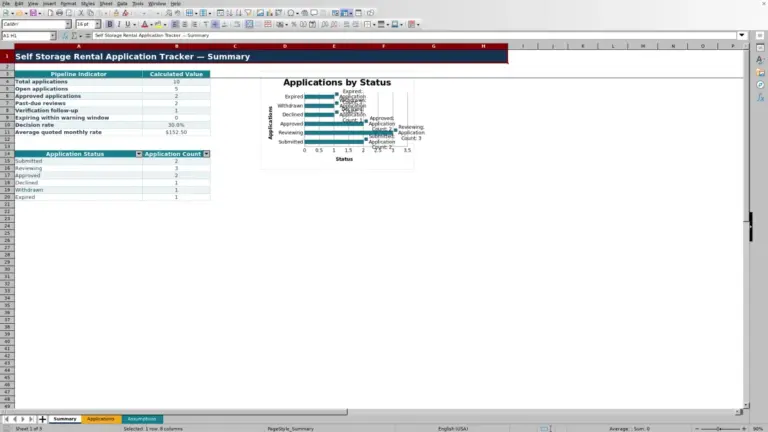Image resolution: width=768 pixels, height=432 pixels.
Task: Click the Clear Direct Formatting icon
Action: click(x=125, y=13)
